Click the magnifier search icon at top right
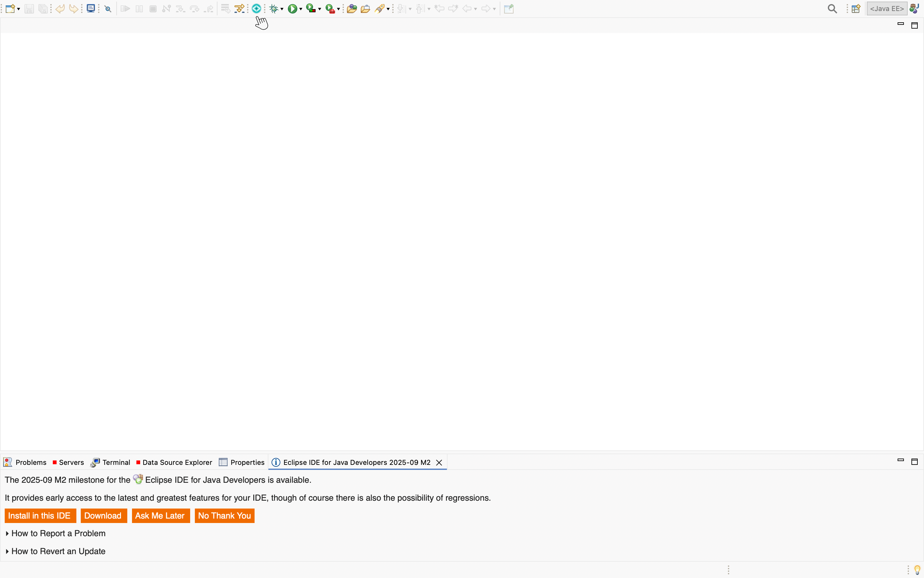 (x=832, y=9)
